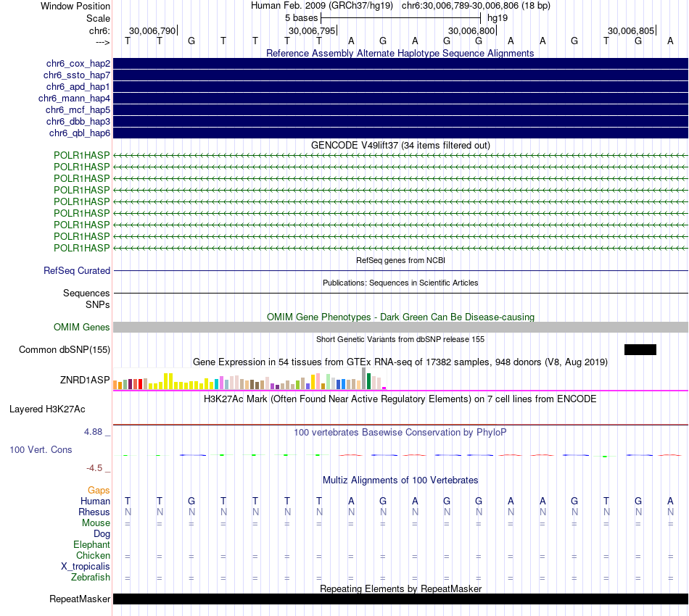Click the RefSeq genes from NCBI title
689x616 pixels.
[400, 260]
